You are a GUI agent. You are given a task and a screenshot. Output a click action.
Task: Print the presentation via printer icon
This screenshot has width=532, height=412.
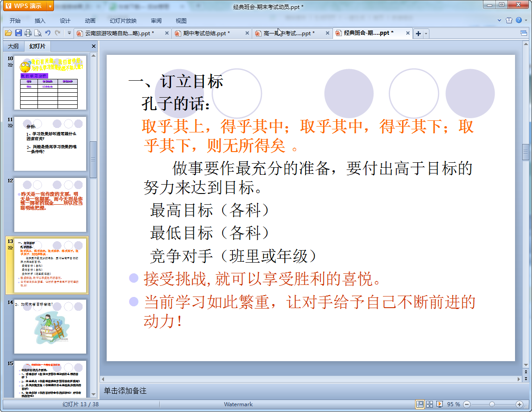[x=28, y=33]
